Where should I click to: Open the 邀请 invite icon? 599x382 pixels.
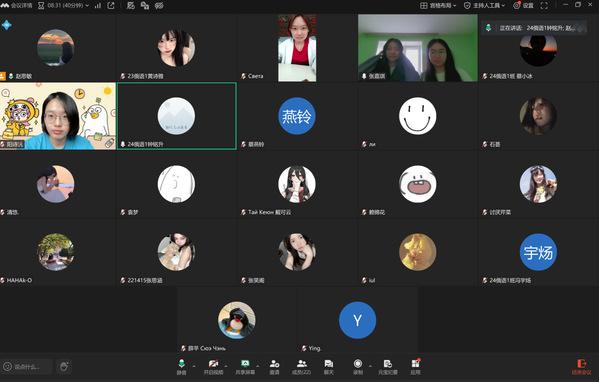pyautogui.click(x=274, y=366)
